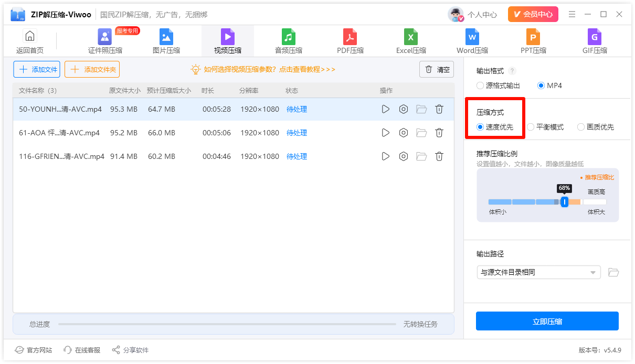Open settings for 61-AOA file

click(404, 133)
